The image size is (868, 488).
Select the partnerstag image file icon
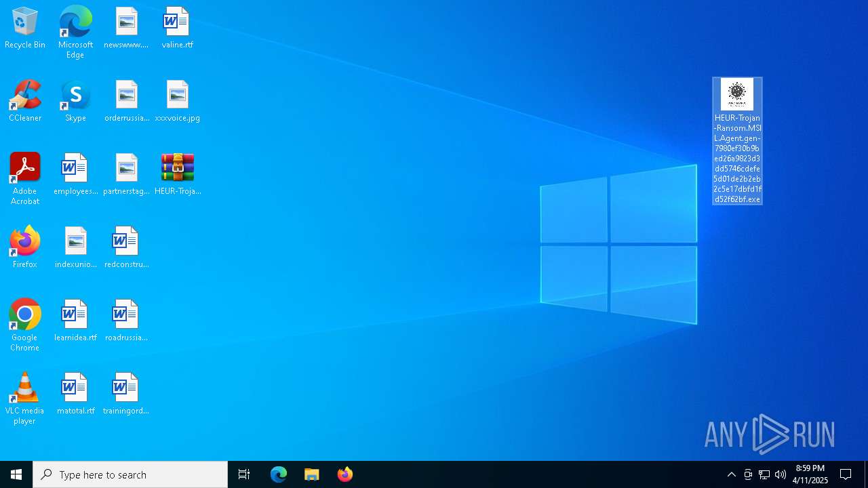coord(126,175)
